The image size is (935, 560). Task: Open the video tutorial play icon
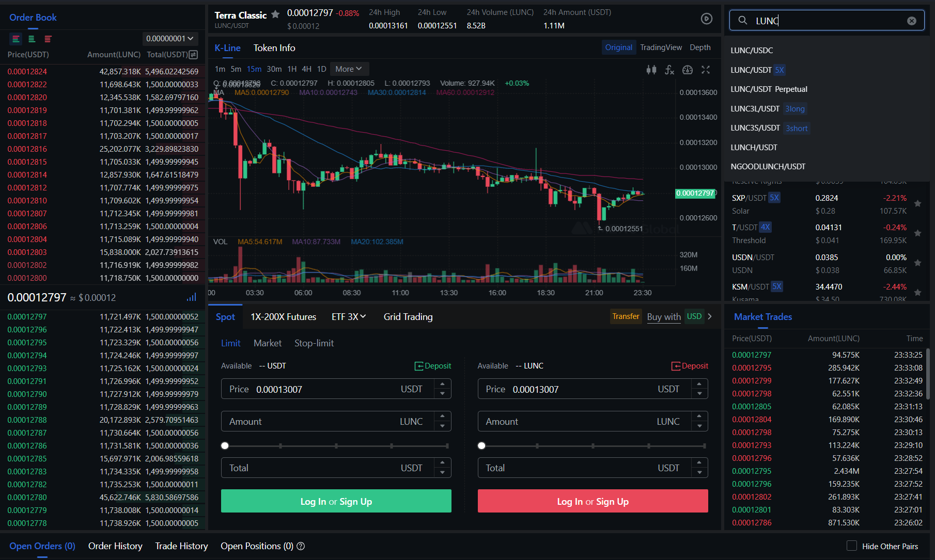706,19
